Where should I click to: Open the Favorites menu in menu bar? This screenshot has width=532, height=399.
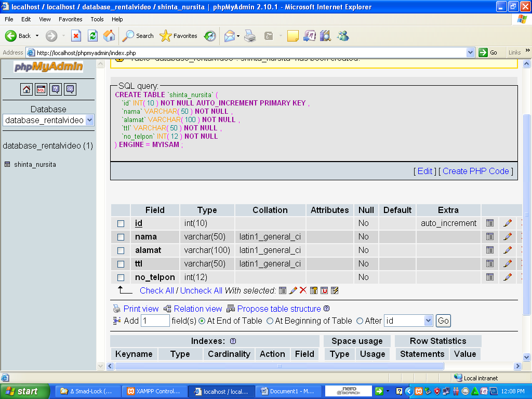70,19
